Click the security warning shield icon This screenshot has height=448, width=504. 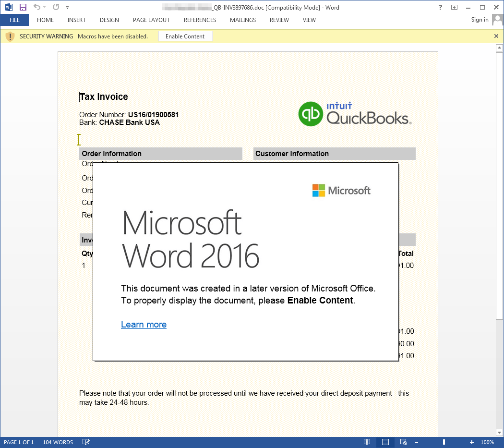(x=10, y=36)
